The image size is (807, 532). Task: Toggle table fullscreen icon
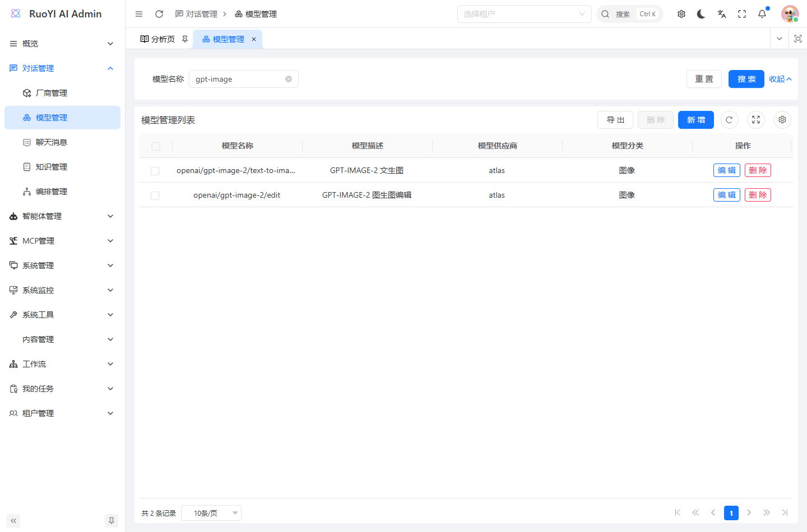(x=756, y=120)
